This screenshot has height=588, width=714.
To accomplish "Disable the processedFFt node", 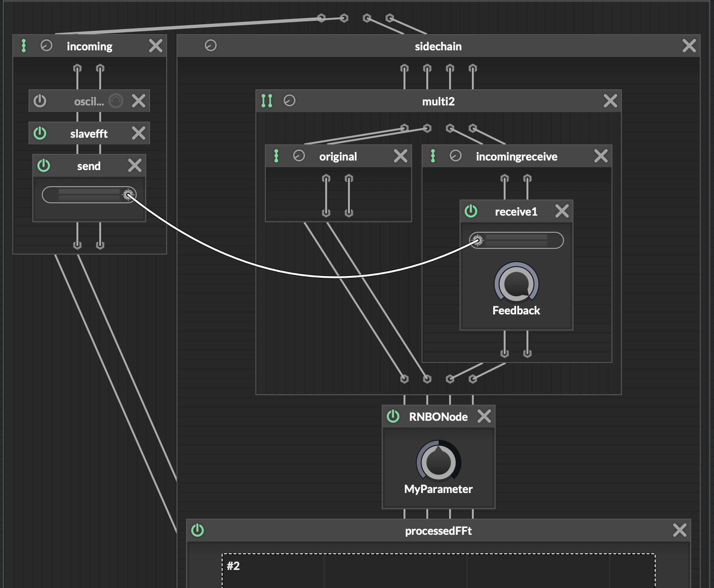I will tap(197, 530).
